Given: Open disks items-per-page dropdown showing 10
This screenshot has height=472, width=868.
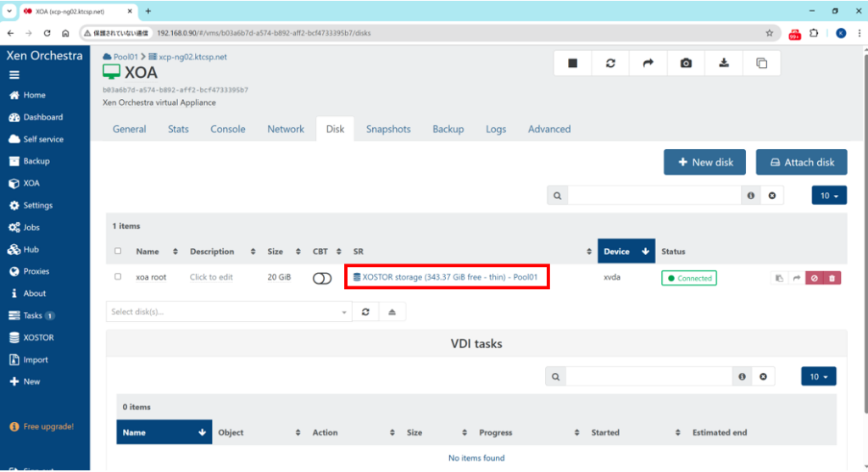Looking at the screenshot, I should pyautogui.click(x=829, y=196).
